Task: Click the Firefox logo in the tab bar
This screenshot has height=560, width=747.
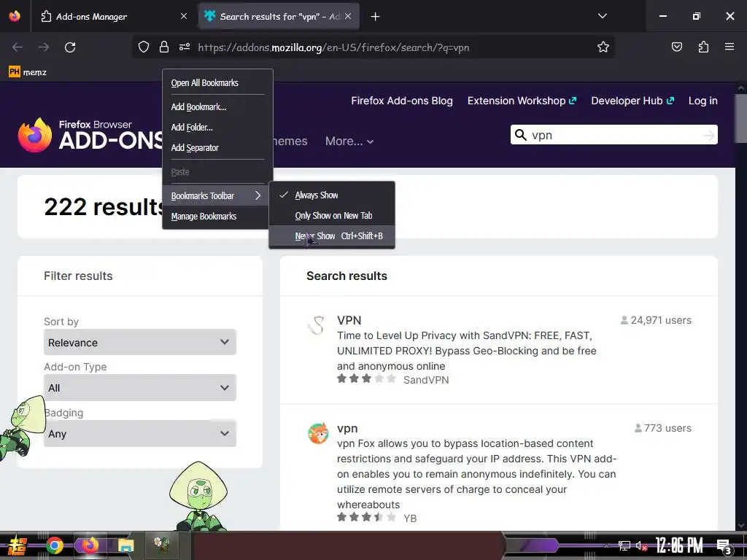Action: (x=15, y=16)
